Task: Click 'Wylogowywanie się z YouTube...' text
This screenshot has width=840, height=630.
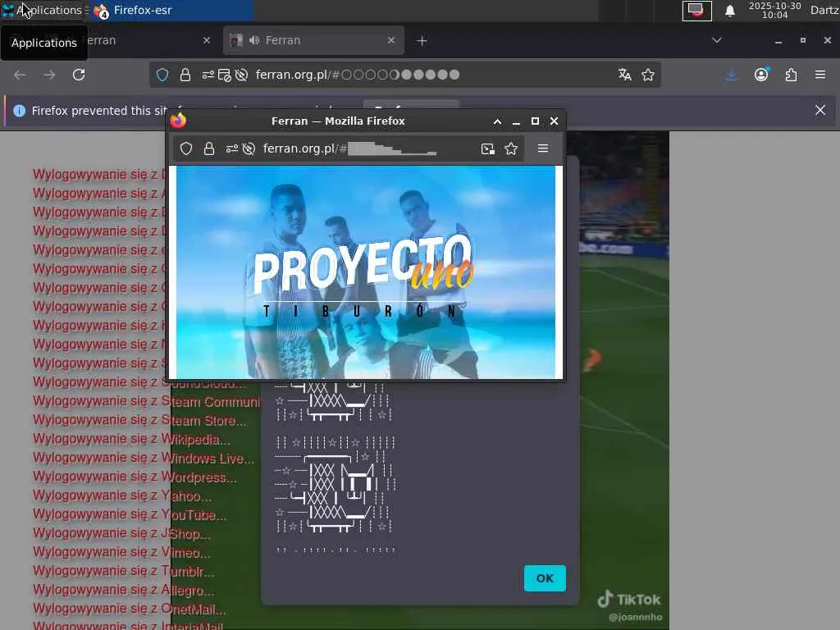Action: coord(129,515)
